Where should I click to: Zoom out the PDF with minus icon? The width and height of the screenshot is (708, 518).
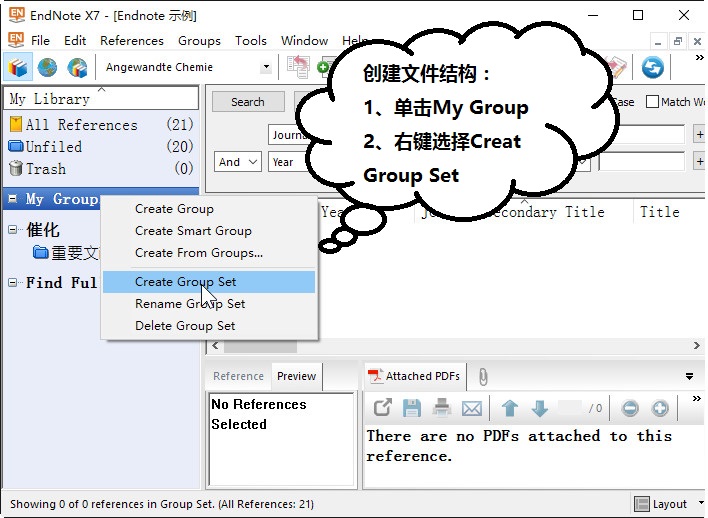pyautogui.click(x=630, y=408)
